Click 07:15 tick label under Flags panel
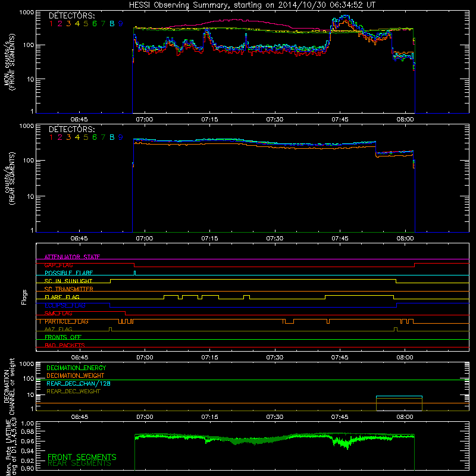The height and width of the screenshot is (476, 476). [209, 358]
